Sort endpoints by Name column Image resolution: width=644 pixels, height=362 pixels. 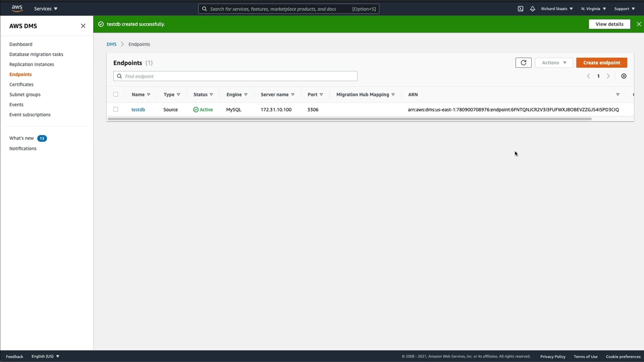[148, 95]
